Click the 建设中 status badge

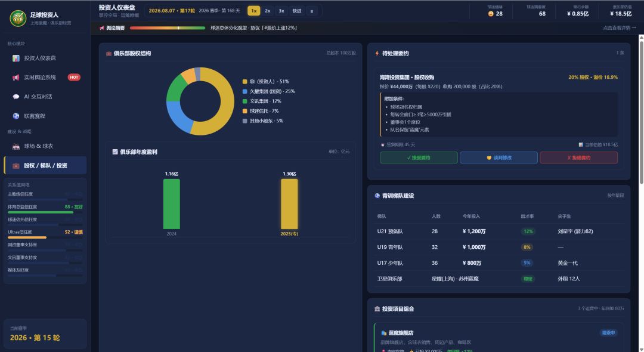coord(608,333)
